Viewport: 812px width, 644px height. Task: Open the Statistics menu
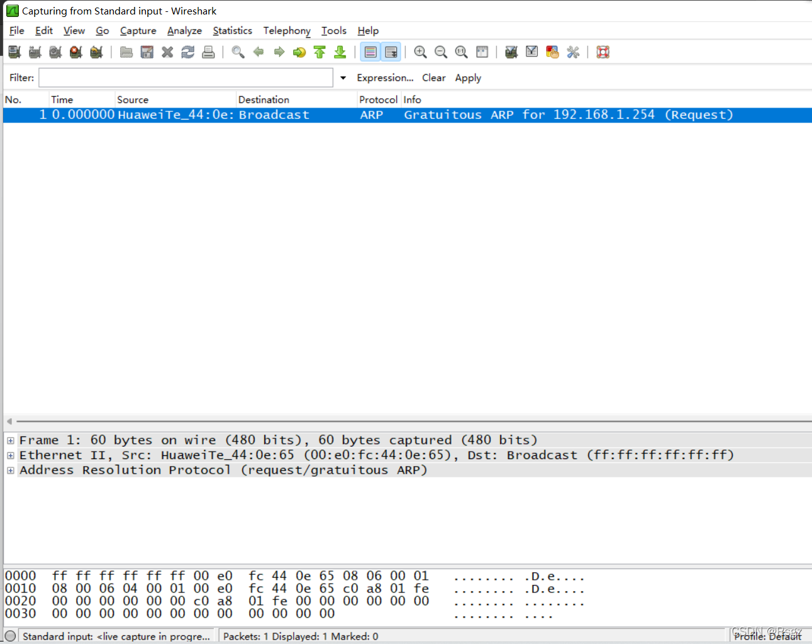[x=233, y=30]
